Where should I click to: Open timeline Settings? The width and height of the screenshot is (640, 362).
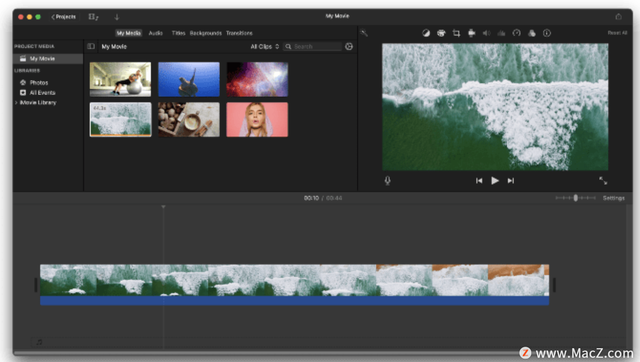(x=613, y=198)
